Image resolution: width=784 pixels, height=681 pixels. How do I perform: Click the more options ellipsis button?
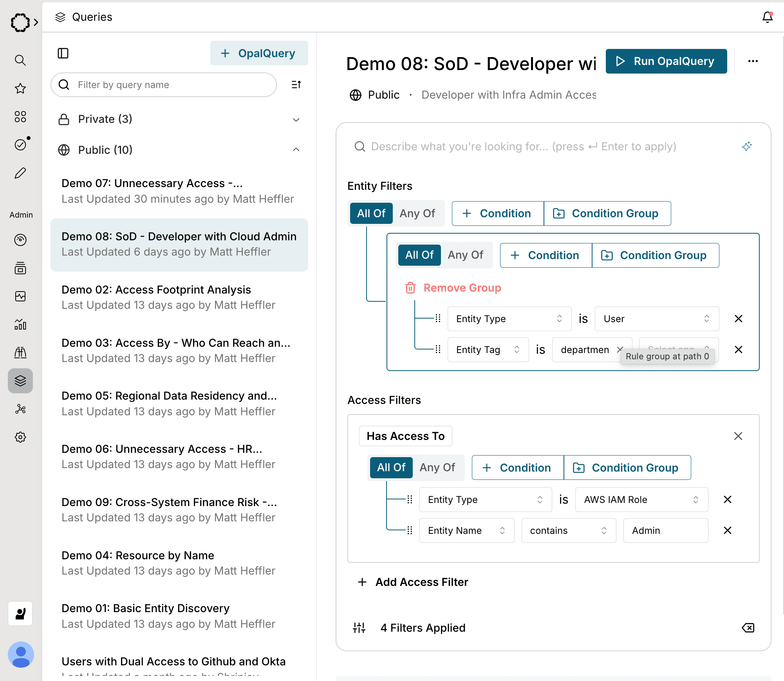(753, 61)
